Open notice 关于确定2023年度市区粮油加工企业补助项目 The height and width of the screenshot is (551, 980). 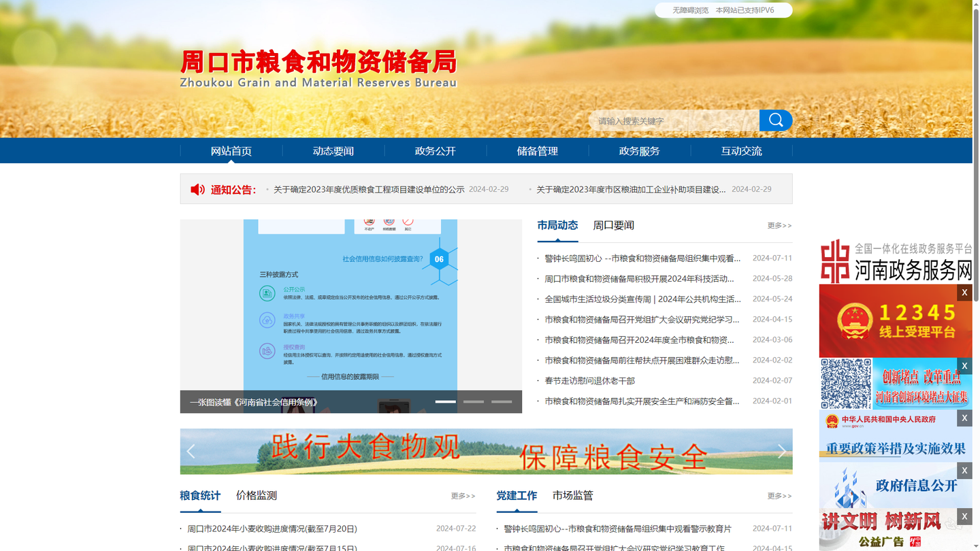click(x=631, y=189)
